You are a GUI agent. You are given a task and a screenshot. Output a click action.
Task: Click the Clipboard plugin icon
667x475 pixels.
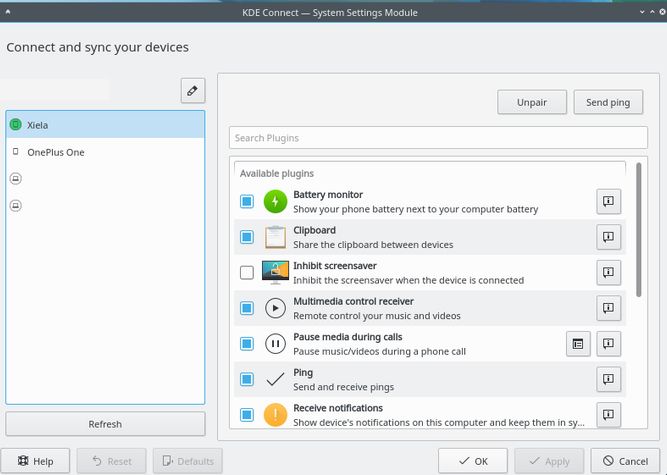point(275,237)
